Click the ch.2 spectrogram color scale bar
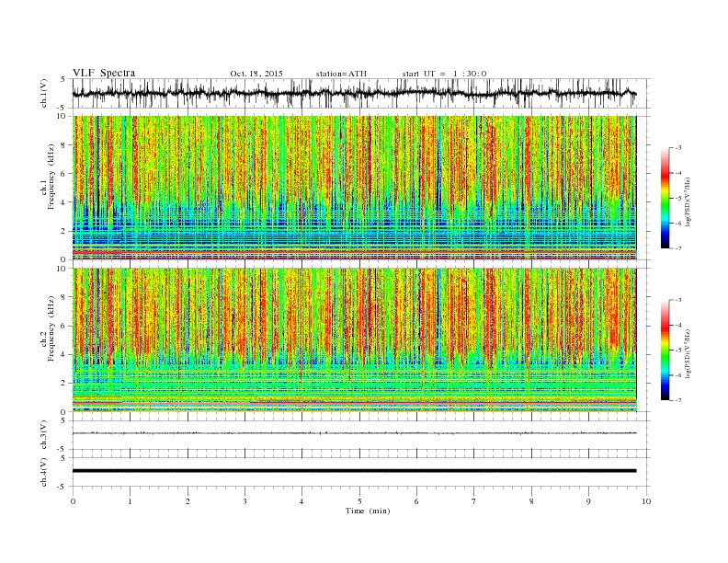This screenshot has width=728, height=563. (x=665, y=350)
